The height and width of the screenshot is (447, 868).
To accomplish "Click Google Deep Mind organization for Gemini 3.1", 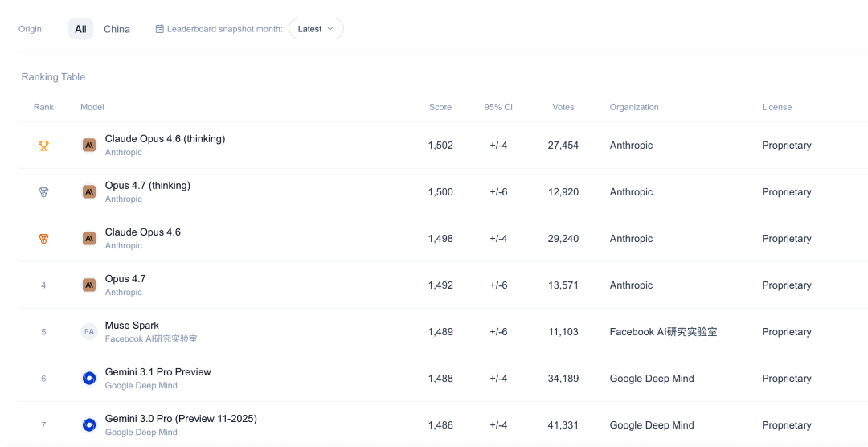I will tap(652, 379).
